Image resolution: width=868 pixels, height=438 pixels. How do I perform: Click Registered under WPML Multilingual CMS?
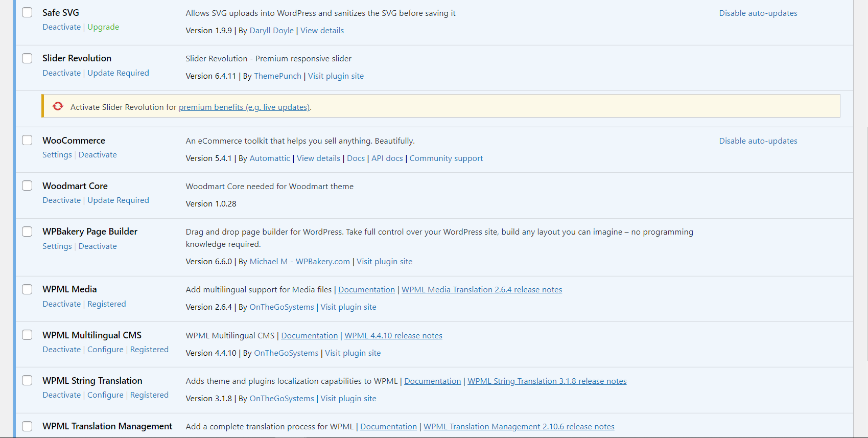149,350
